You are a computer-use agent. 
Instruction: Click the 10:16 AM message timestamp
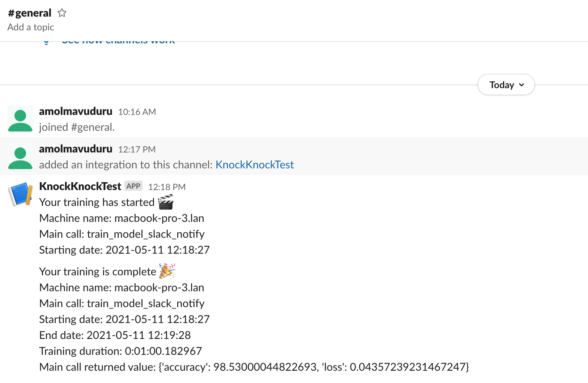(x=137, y=112)
